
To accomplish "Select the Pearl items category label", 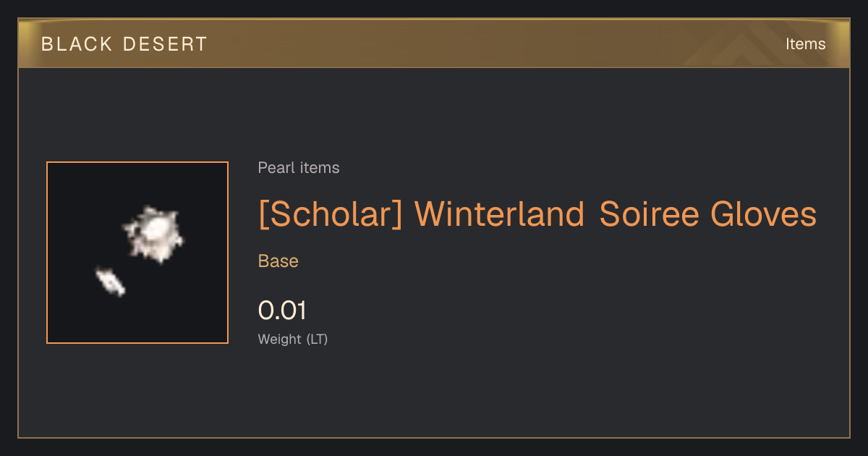I will coord(299,168).
